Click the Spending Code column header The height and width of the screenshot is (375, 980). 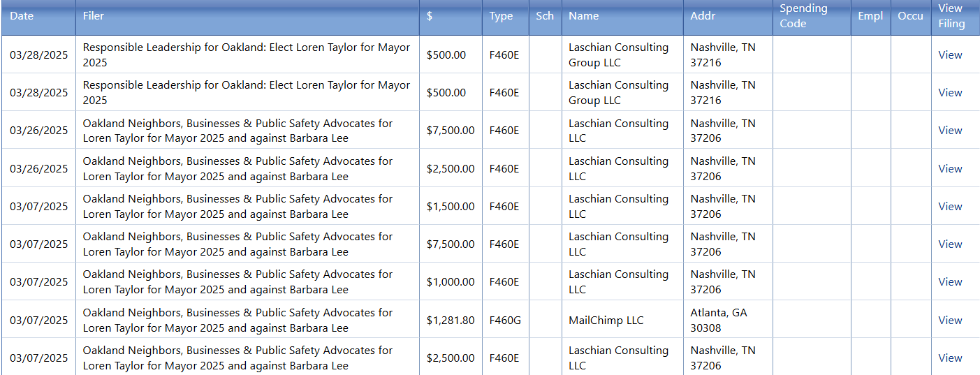point(803,16)
